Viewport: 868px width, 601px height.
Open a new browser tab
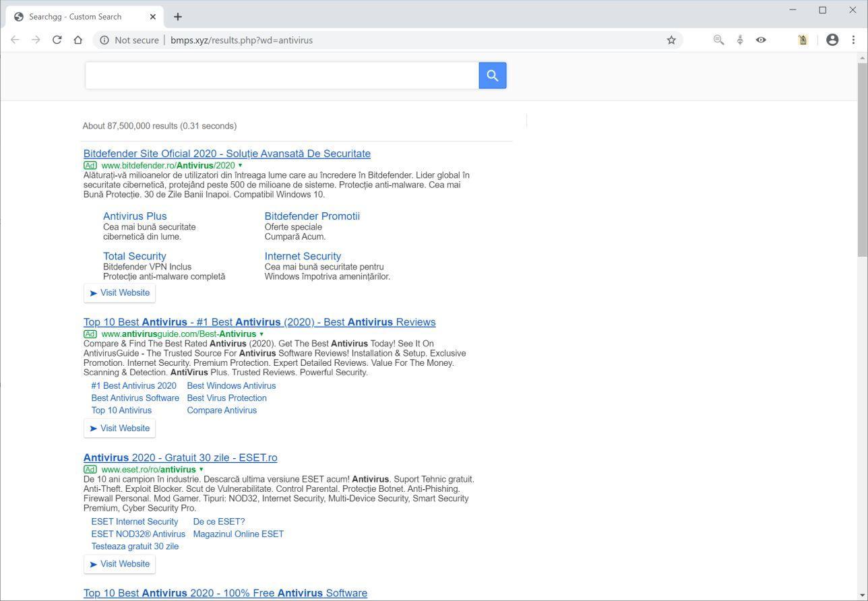(178, 16)
